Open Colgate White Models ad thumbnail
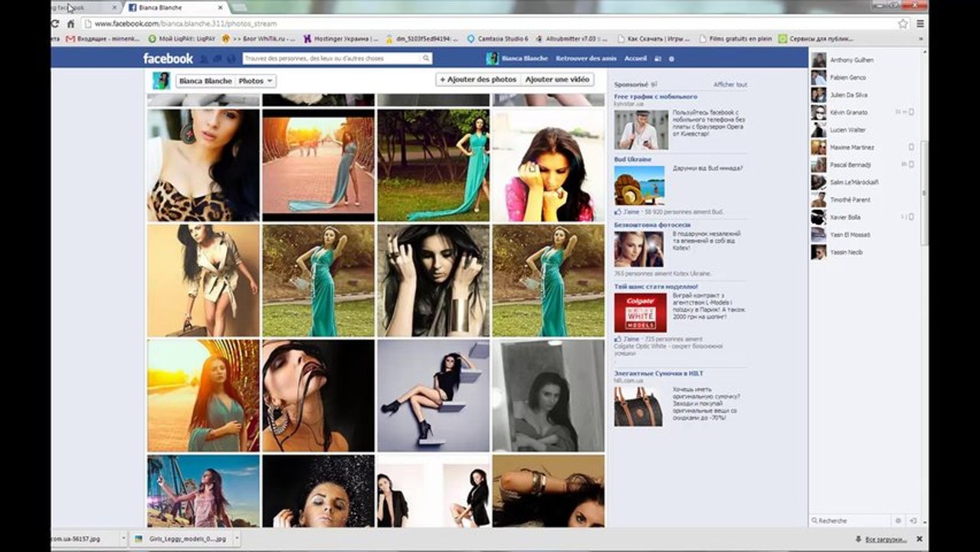Image resolution: width=980 pixels, height=552 pixels. coord(640,313)
